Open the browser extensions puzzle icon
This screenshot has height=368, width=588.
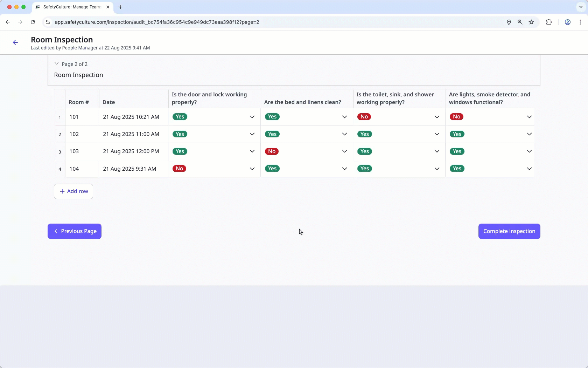coord(549,22)
